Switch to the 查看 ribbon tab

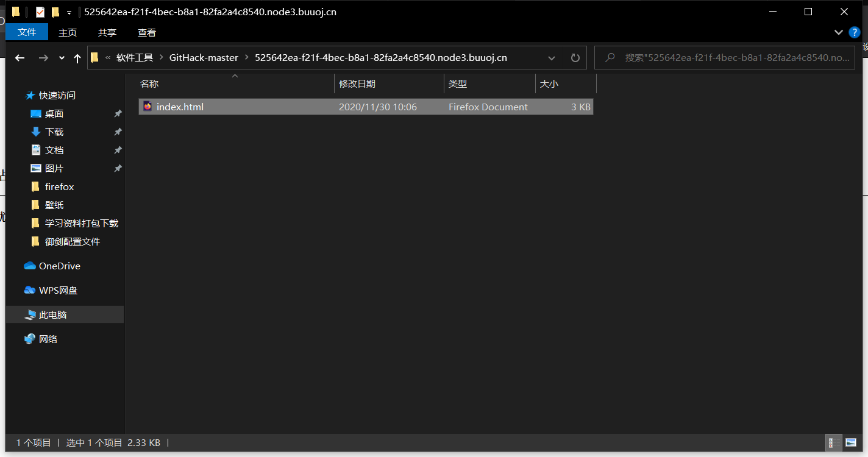(x=147, y=32)
